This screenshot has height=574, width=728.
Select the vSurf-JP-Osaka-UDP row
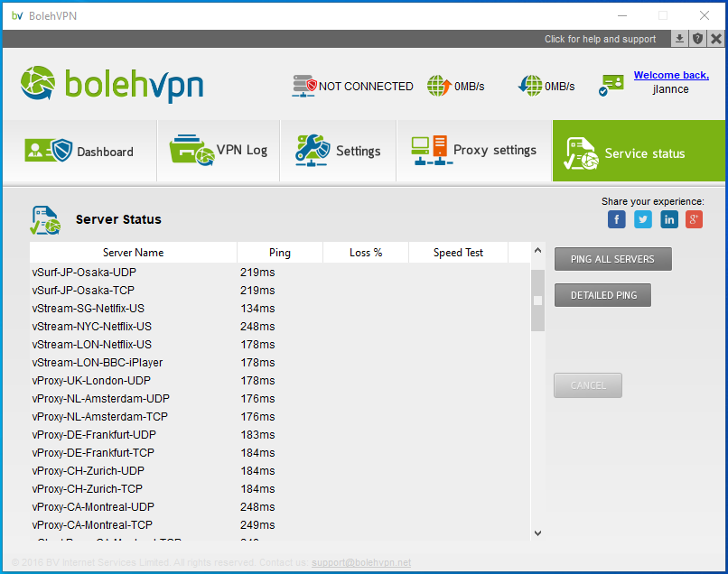[x=279, y=273]
